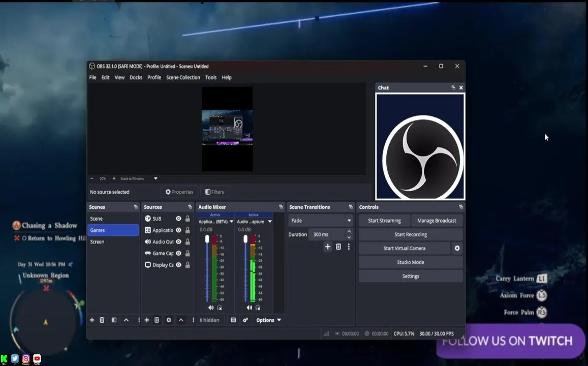Screen dimensions: 588x366
Task: Click the 300 ms duration field
Action: 327,234
